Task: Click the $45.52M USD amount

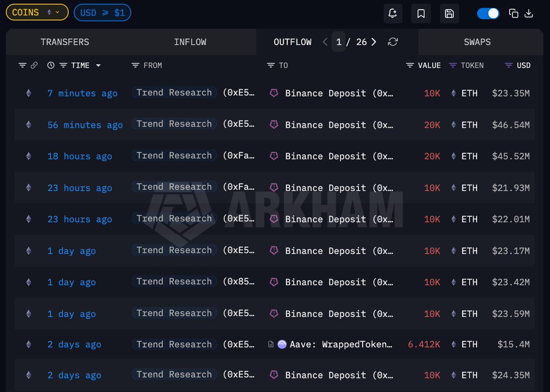Action: 511,156
